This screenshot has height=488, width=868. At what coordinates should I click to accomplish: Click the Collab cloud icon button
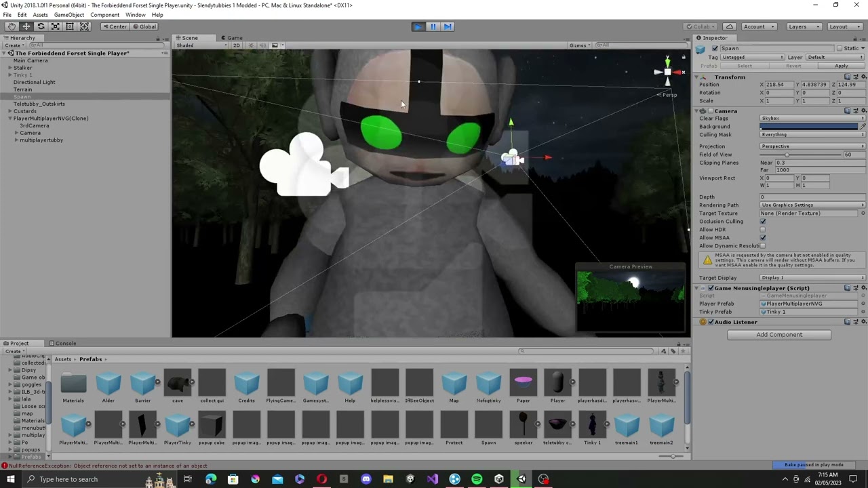point(730,26)
